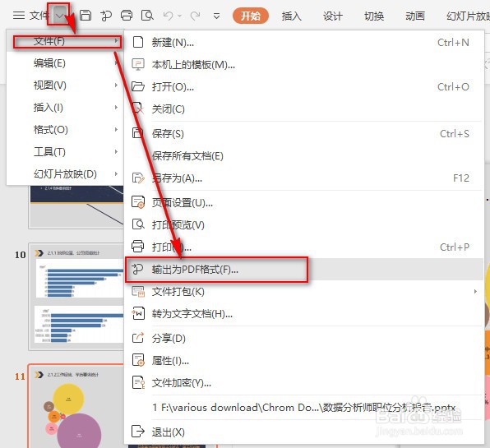
Task: Choose 关闭(C) menu entry
Action: (x=303, y=109)
